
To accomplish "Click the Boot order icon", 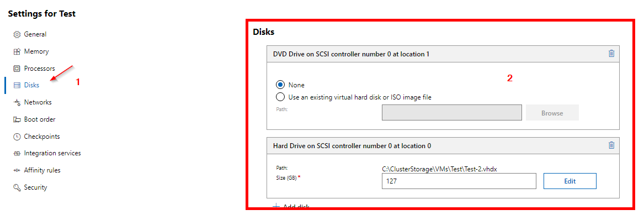I will click(x=17, y=119).
